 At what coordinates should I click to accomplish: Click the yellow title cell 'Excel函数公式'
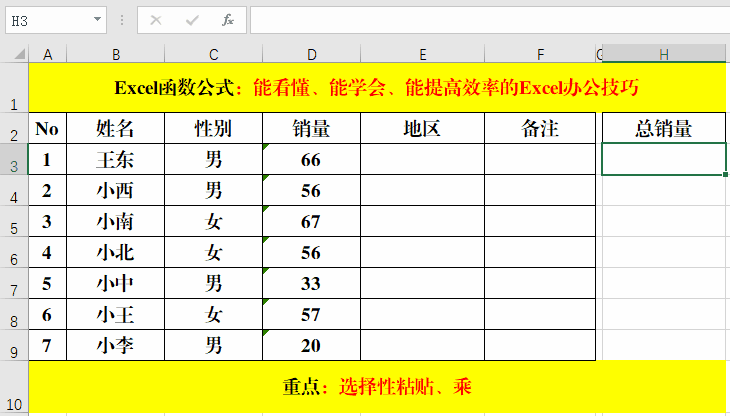(x=377, y=87)
